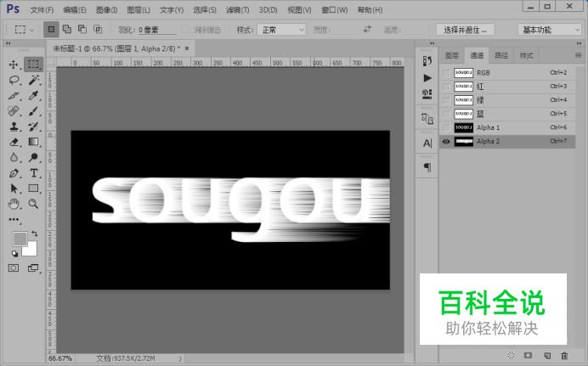Image resolution: width=588 pixels, height=366 pixels.
Task: Load channel as selection
Action: [511, 356]
